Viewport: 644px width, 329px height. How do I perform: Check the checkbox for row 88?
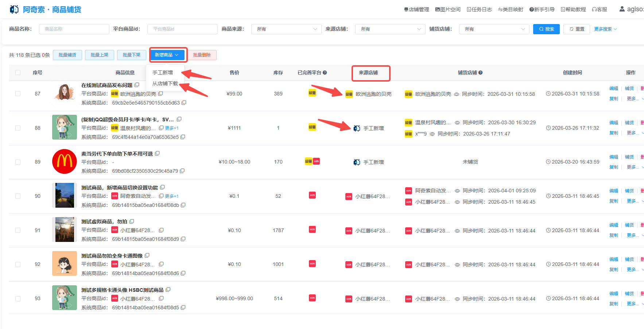[x=18, y=128]
